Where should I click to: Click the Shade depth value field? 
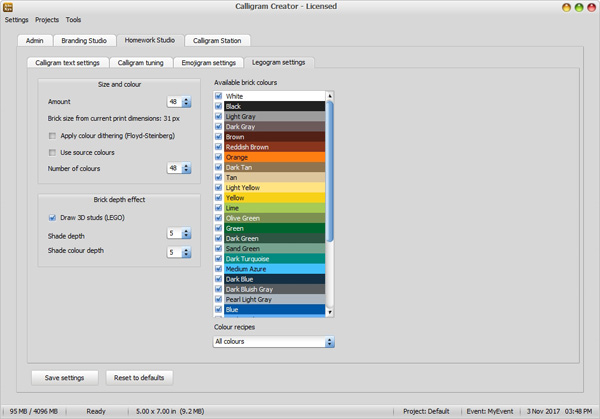pyautogui.click(x=174, y=233)
